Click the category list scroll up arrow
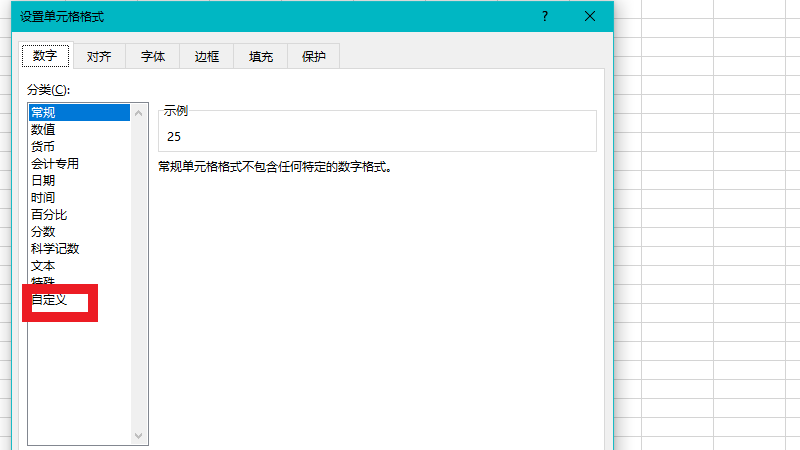 (x=139, y=113)
